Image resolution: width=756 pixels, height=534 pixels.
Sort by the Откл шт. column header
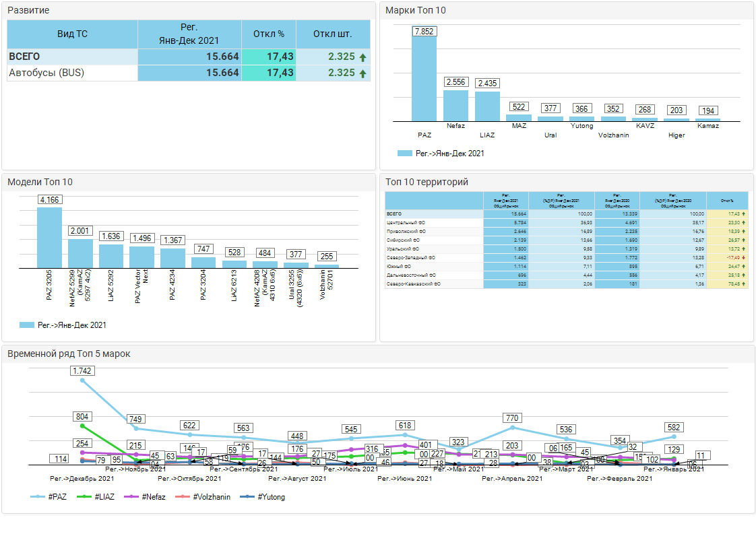point(333,34)
